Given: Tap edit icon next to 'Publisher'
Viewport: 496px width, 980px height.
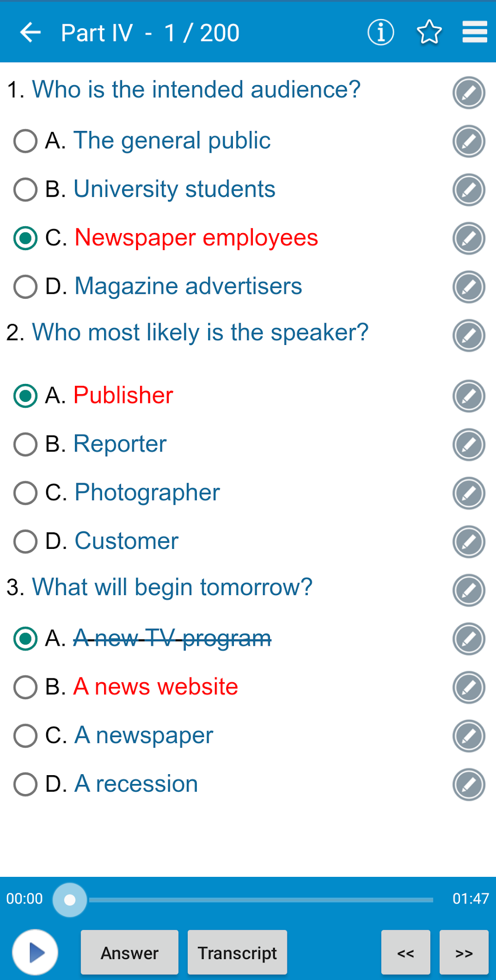Looking at the screenshot, I should (469, 396).
